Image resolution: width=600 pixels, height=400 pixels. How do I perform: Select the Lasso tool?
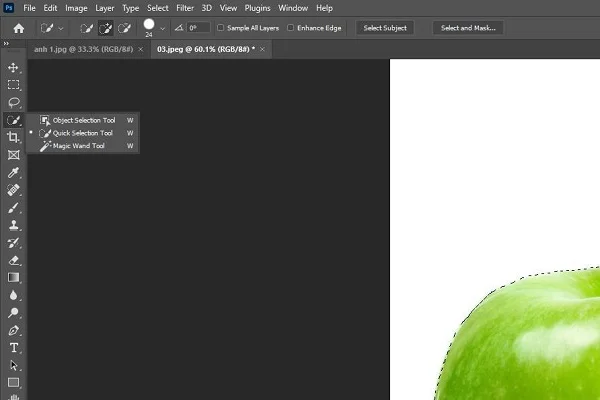(x=14, y=102)
